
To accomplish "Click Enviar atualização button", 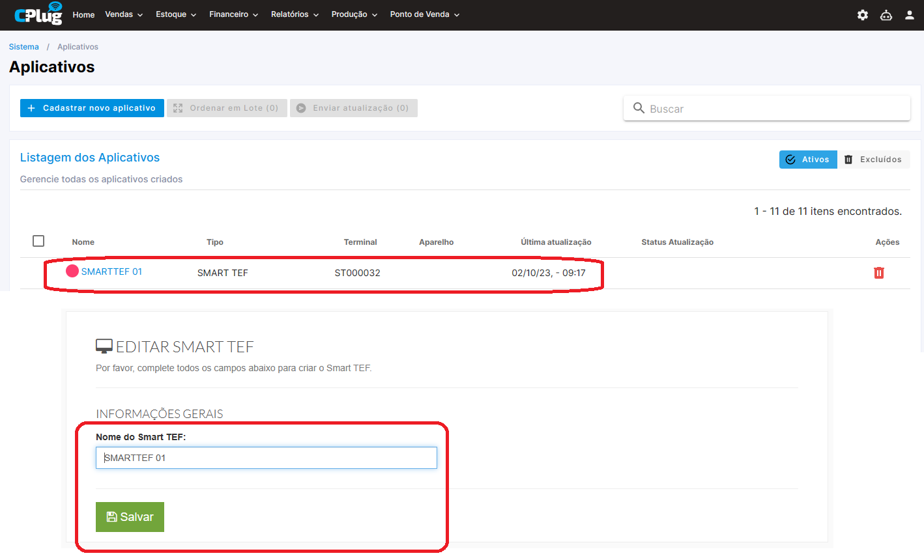I will click(x=354, y=108).
